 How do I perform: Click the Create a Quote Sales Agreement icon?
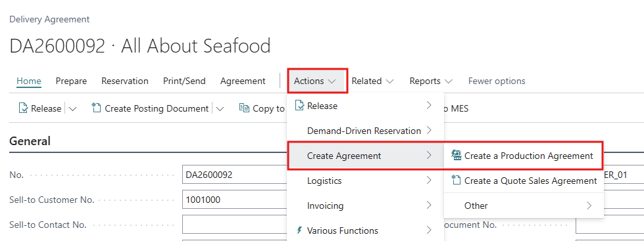456,181
